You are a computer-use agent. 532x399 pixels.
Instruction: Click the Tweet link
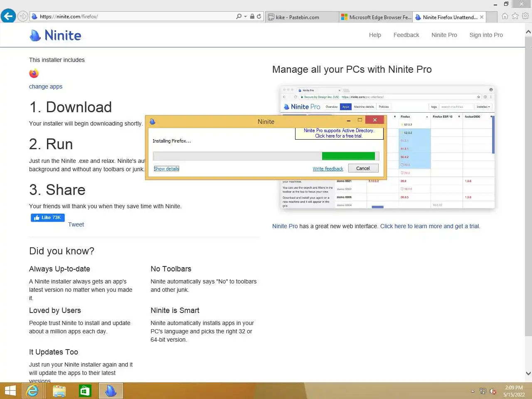coord(76,224)
